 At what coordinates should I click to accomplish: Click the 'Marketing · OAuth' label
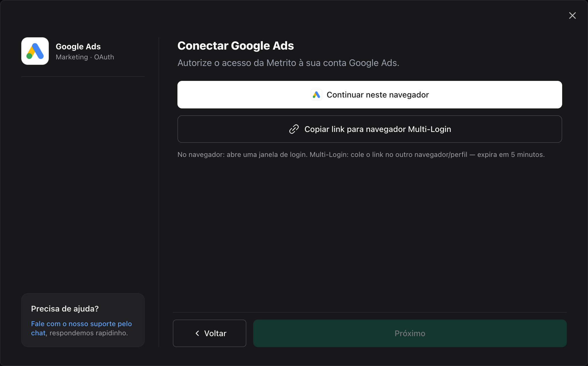click(x=85, y=57)
